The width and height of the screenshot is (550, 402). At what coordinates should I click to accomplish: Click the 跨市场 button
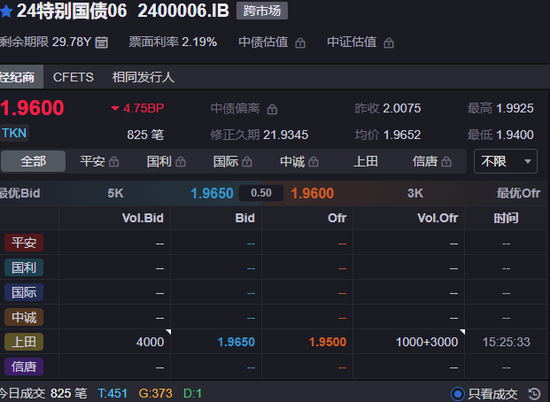click(x=262, y=11)
